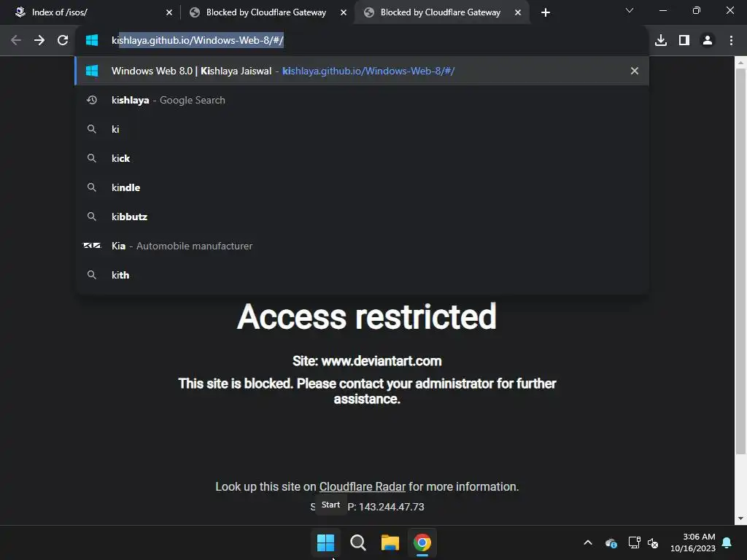747x560 pixels.
Task: Close the Index of /isos/ tab
Action: click(x=169, y=12)
